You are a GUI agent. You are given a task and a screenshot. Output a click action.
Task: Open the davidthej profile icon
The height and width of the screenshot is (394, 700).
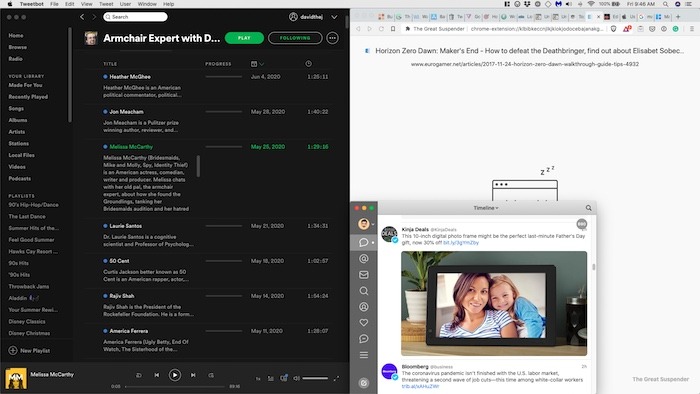pyautogui.click(x=293, y=17)
